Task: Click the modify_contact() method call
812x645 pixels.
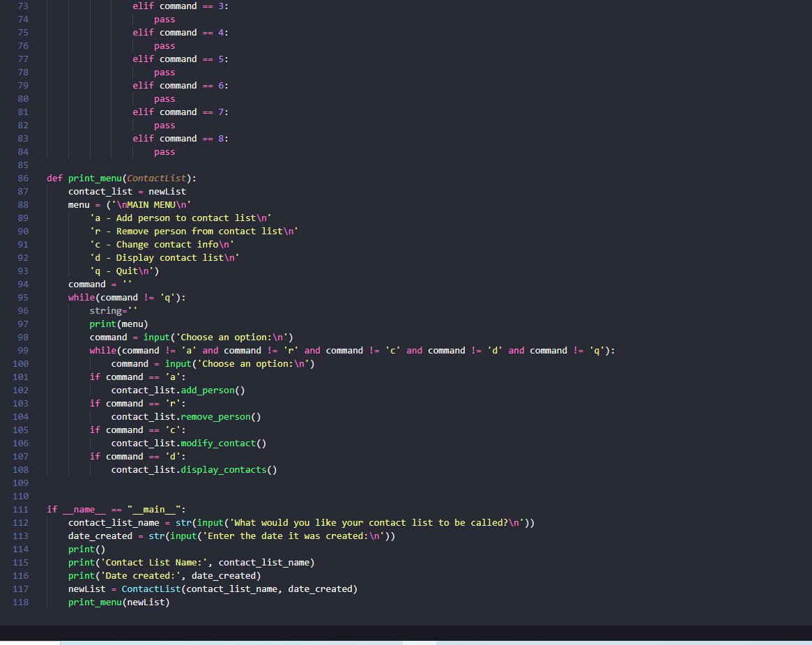Action: 223,443
